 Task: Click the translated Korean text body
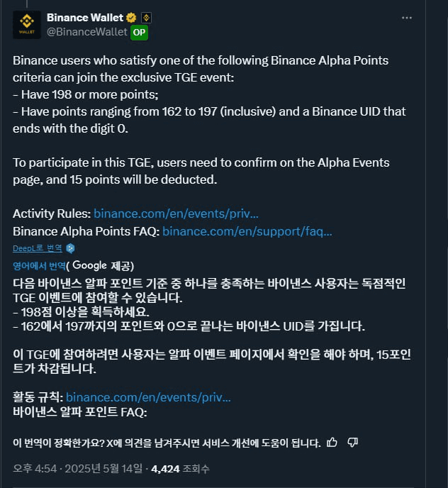click(x=211, y=348)
